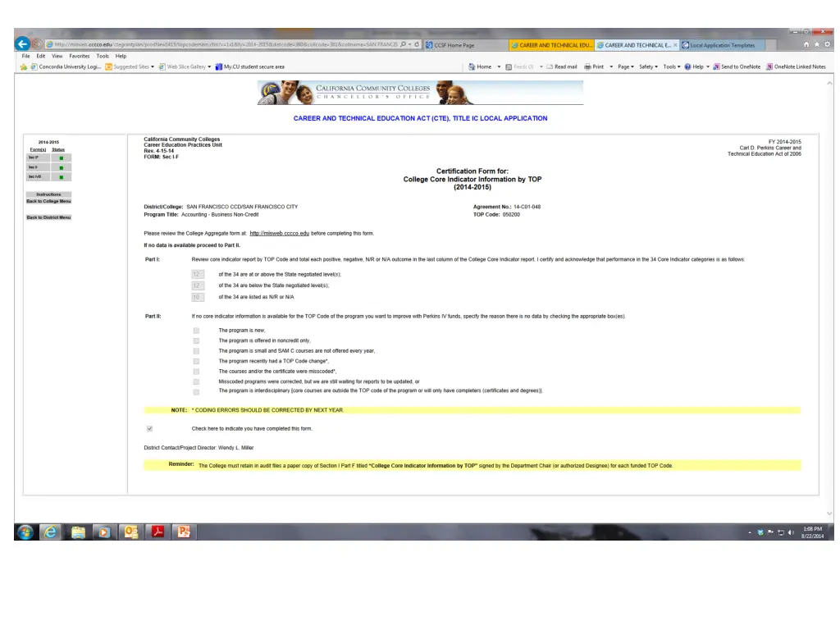Open Favorites star icon beside the tabs
This screenshot has height=630, width=840.
point(817,44)
